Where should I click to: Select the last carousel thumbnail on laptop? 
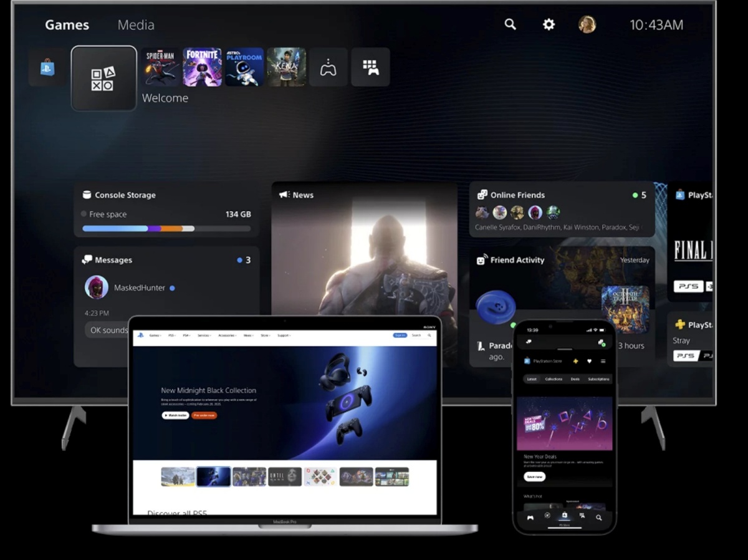(x=392, y=476)
